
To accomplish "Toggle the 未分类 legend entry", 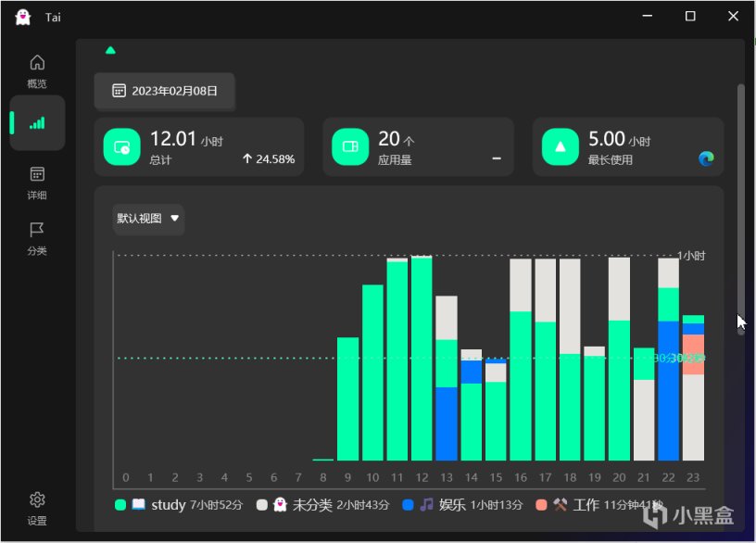I will [x=323, y=505].
